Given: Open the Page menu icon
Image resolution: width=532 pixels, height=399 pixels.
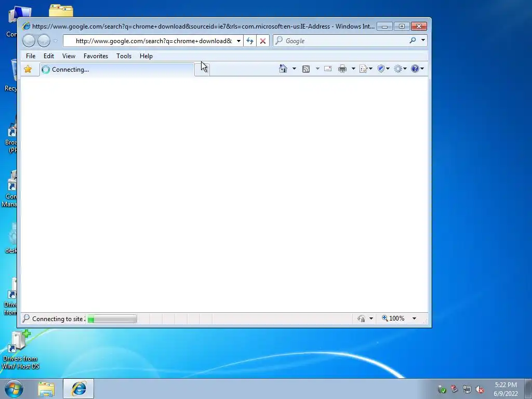Looking at the screenshot, I should pyautogui.click(x=365, y=69).
